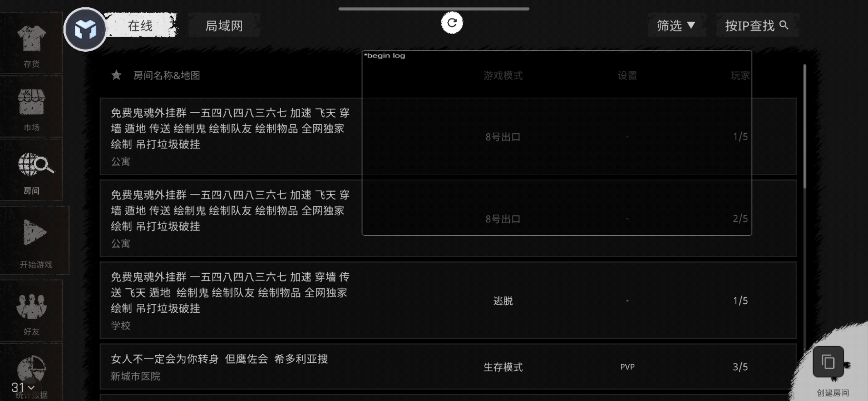Click the top horizontal handle bar
The width and height of the screenshot is (868, 401).
(434, 9)
